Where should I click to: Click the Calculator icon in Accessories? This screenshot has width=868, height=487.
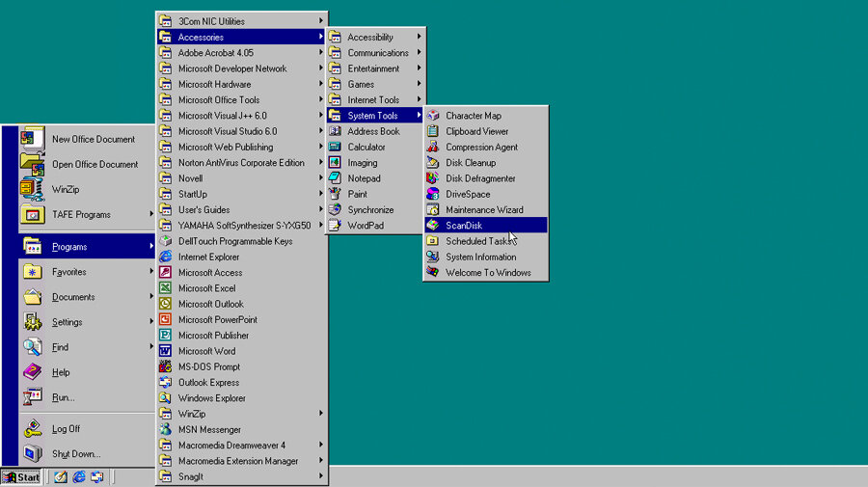[335, 147]
